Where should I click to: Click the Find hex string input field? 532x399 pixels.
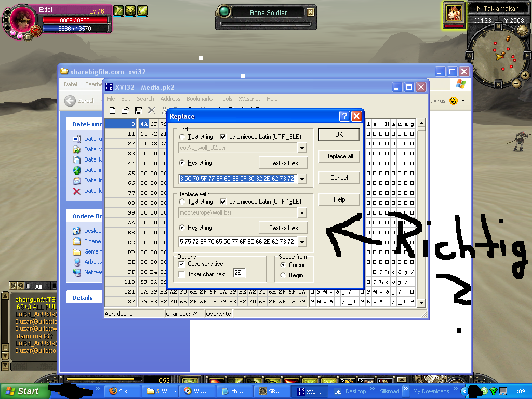click(x=237, y=179)
